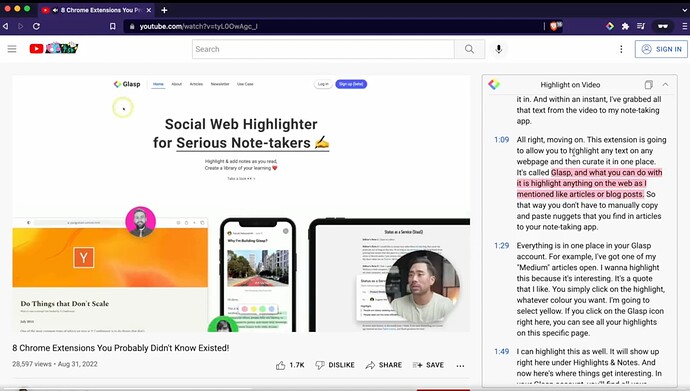Click the highlighted Glasp transcript text
Viewport: 690px width, 391px height.
pyautogui.click(x=589, y=183)
